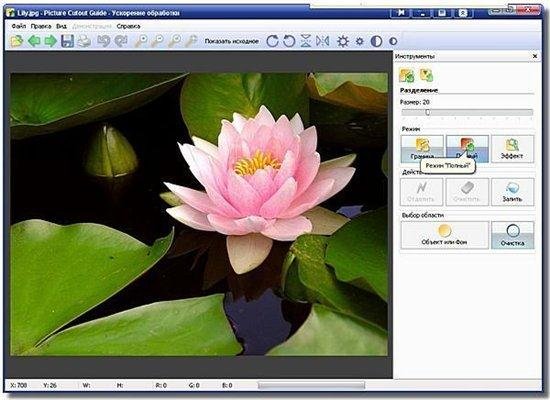Increase brightness with the large sun icon
Screen dimensions: 550x400
(343, 41)
